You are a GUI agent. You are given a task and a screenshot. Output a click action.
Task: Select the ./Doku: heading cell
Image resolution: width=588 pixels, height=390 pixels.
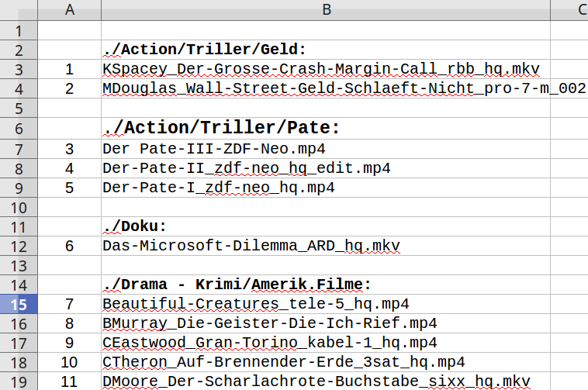click(x=135, y=226)
